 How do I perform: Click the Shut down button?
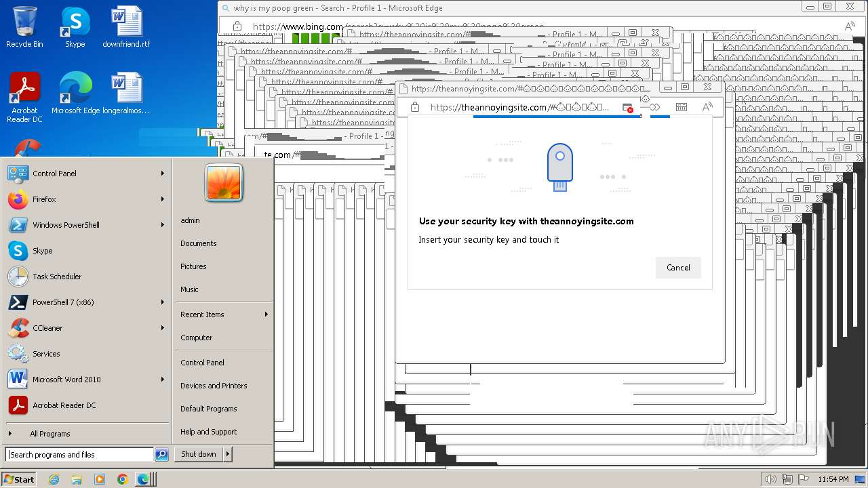pyautogui.click(x=199, y=454)
